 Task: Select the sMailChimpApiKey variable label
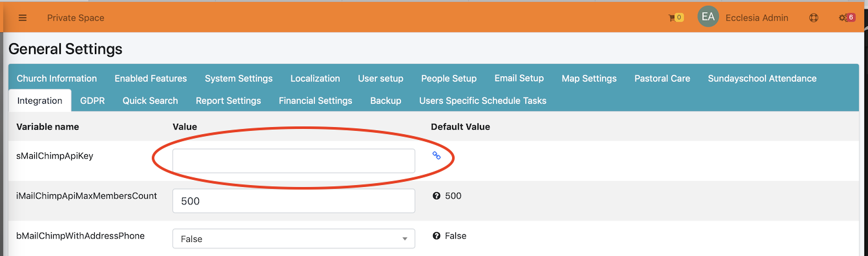pos(55,155)
